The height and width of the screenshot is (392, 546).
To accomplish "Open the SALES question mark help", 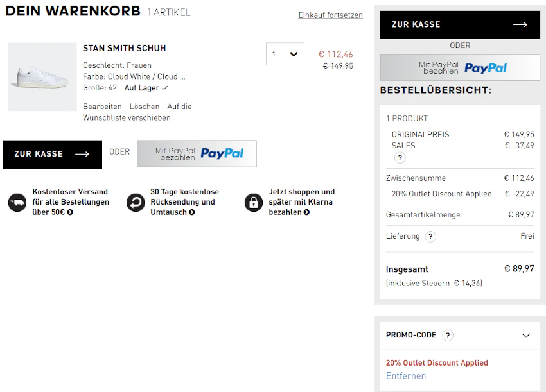I will click(400, 158).
